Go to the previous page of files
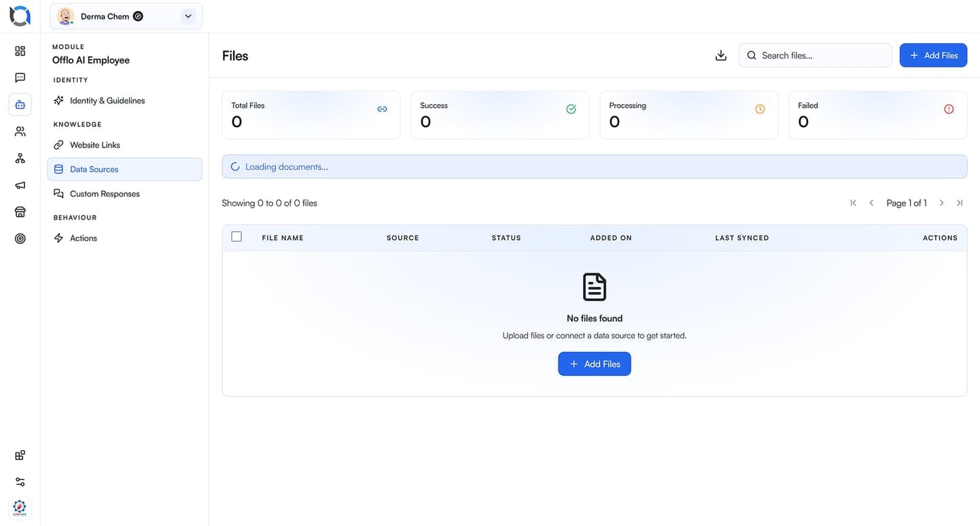The height and width of the screenshot is (526, 980). point(871,203)
